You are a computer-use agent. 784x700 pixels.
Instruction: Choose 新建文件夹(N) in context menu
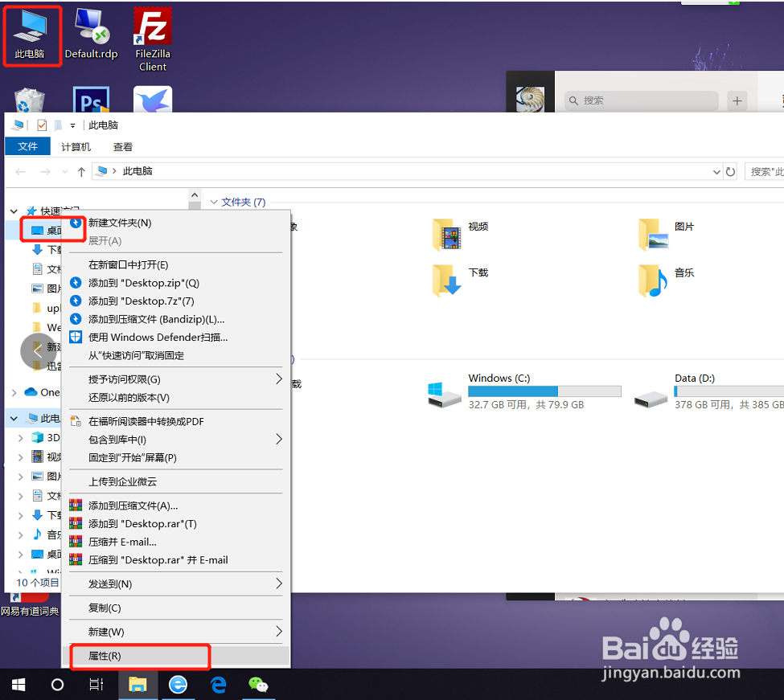(x=175, y=223)
